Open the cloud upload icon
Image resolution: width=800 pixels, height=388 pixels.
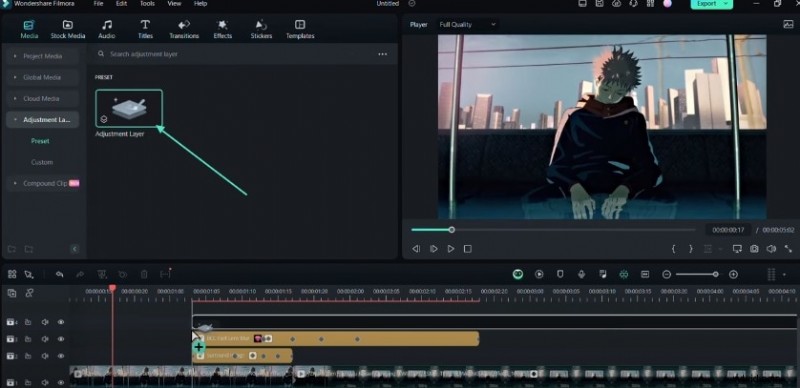[616, 4]
